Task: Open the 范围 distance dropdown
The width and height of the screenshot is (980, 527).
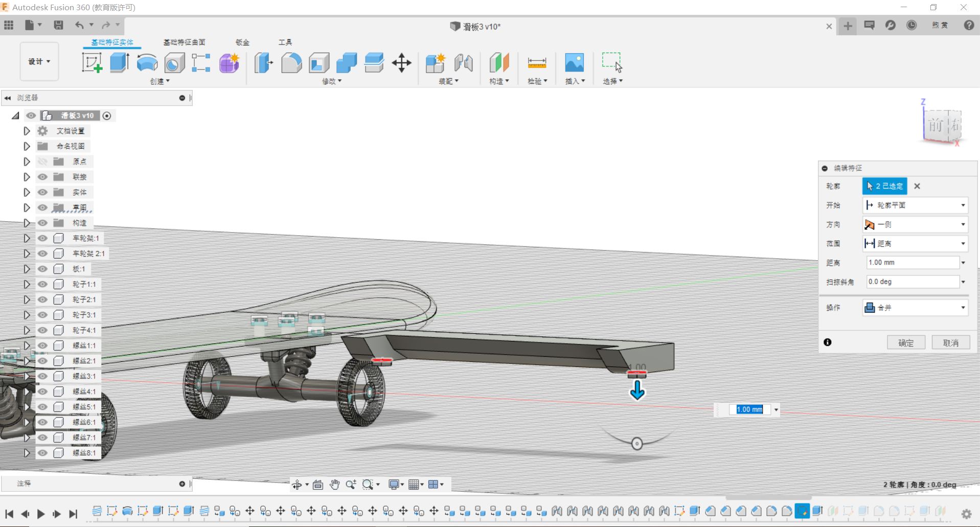Action: coord(915,243)
